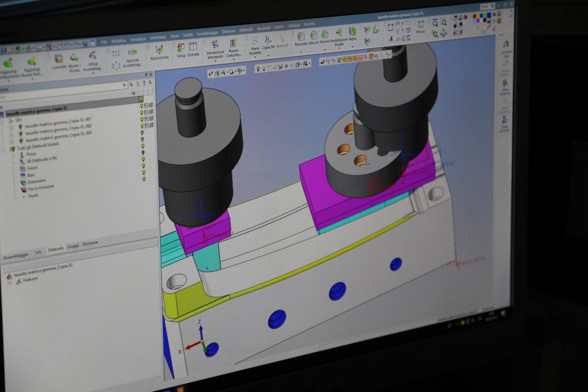Open the Visualizza menu

tap(138, 40)
